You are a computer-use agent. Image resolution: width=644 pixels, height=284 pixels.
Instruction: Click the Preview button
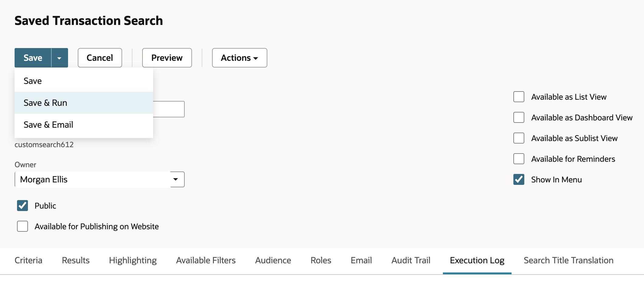click(x=167, y=58)
